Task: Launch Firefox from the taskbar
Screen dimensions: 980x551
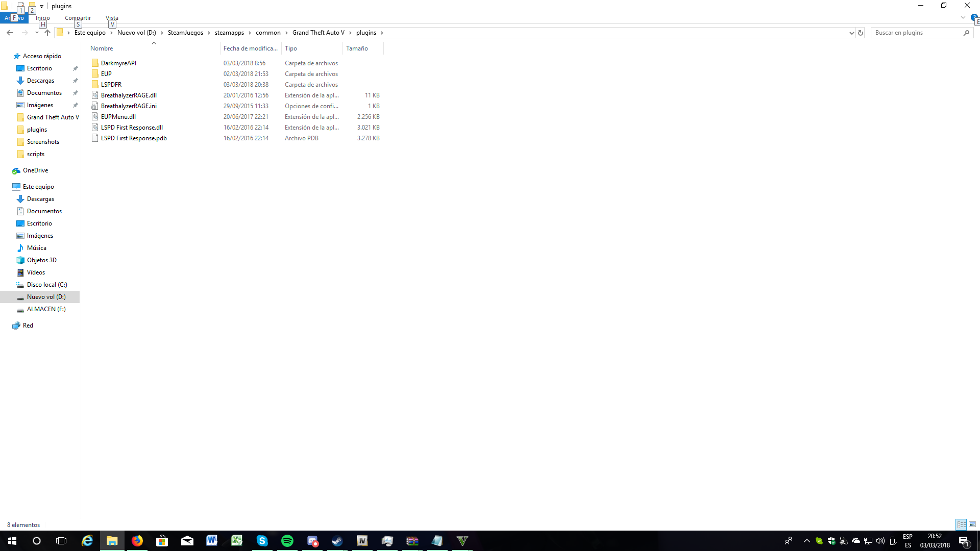Action: point(137,541)
